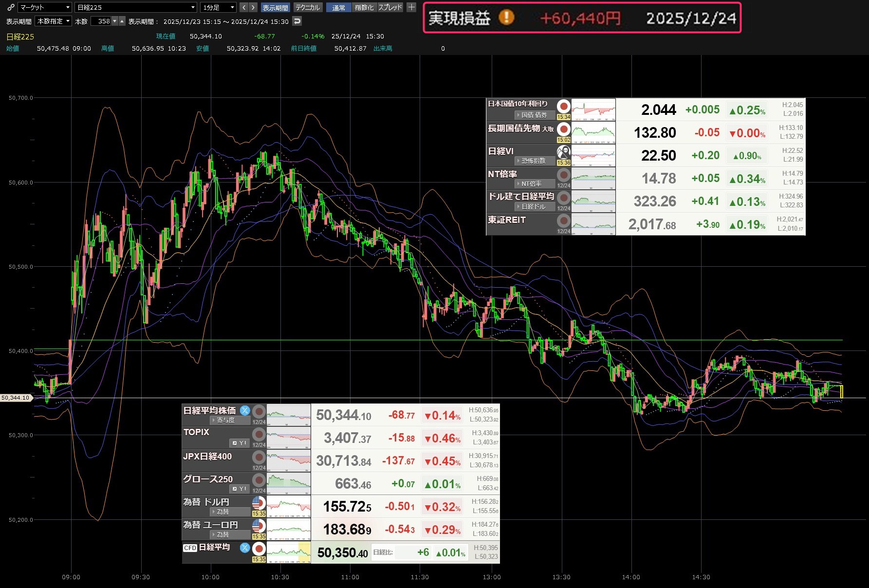Viewport: 869px width, 588px height.
Task: Click the skull icon for 日経VI
Action: click(563, 151)
